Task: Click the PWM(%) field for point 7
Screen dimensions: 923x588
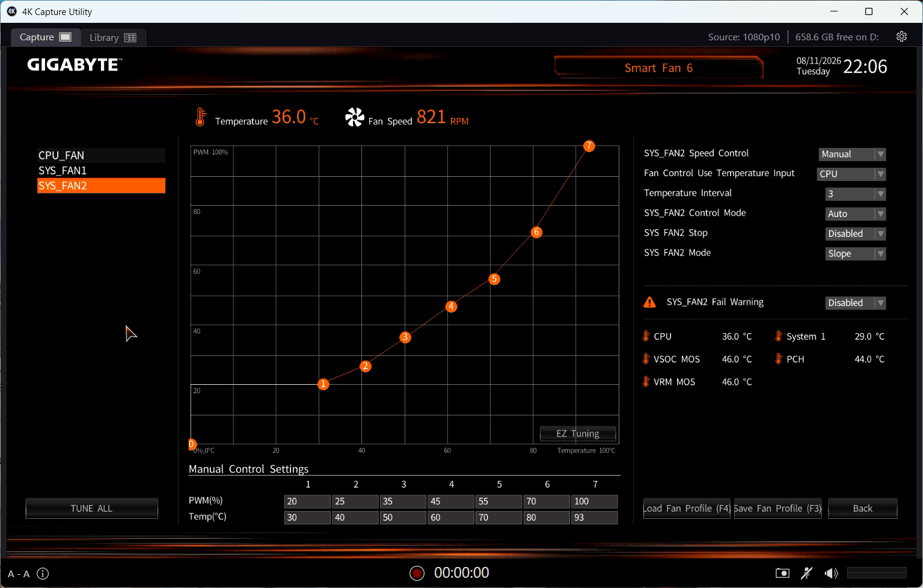Action: [x=595, y=501]
